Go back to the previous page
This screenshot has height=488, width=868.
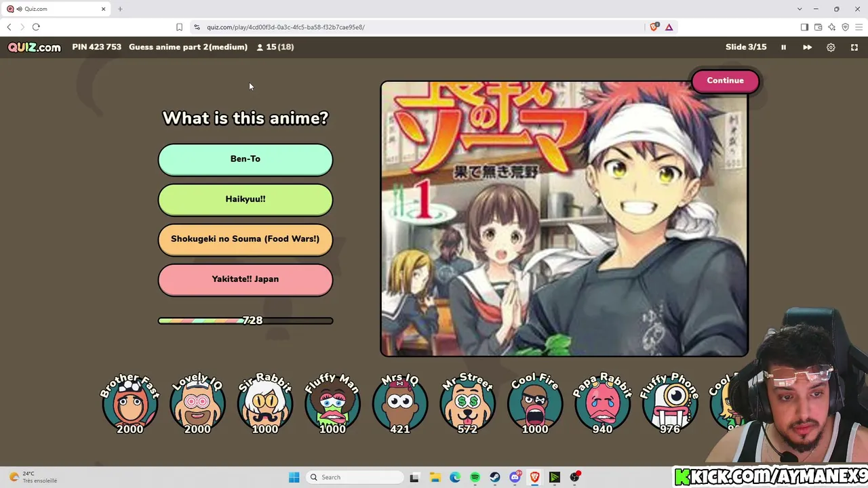click(9, 27)
